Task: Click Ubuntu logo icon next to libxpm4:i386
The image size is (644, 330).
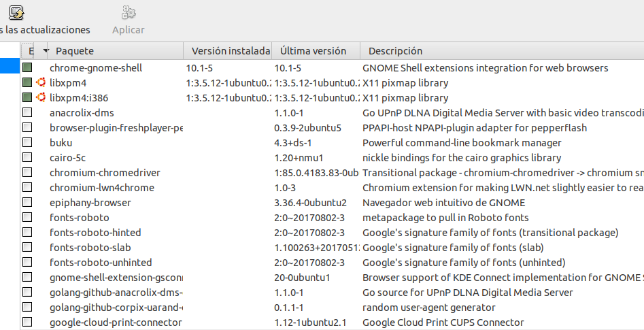Action: click(x=41, y=98)
